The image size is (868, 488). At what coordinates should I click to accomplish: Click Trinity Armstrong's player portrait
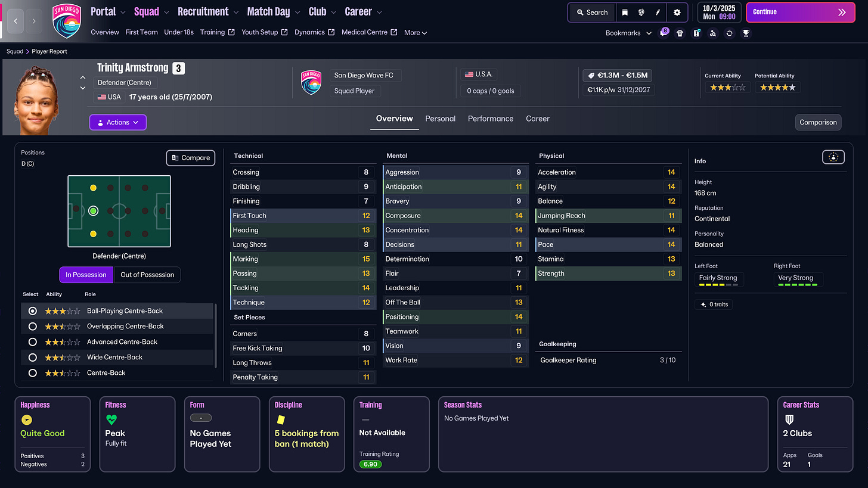point(37,100)
